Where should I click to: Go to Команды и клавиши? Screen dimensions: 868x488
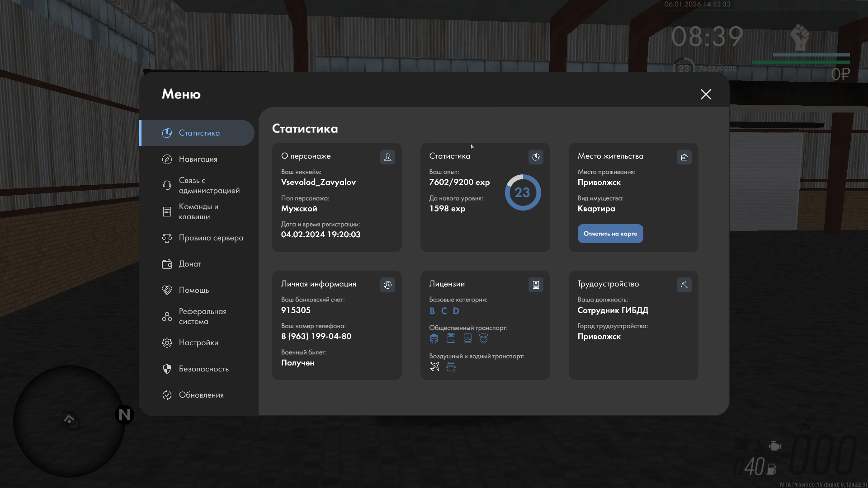pyautogui.click(x=198, y=211)
